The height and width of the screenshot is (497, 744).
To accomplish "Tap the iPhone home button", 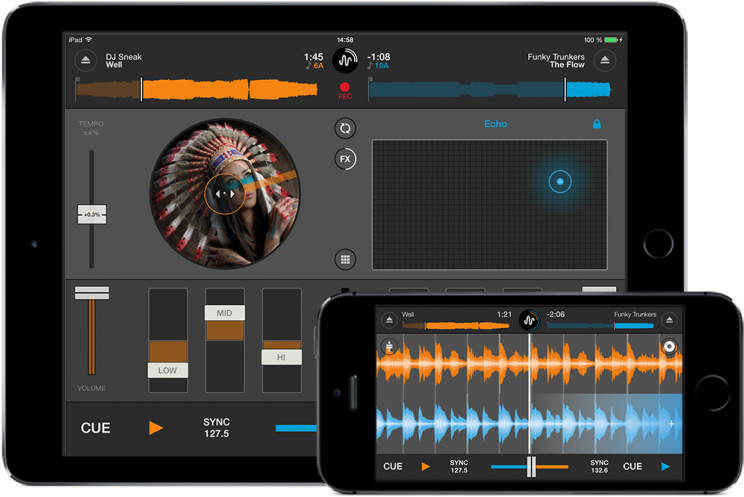I will [x=713, y=393].
